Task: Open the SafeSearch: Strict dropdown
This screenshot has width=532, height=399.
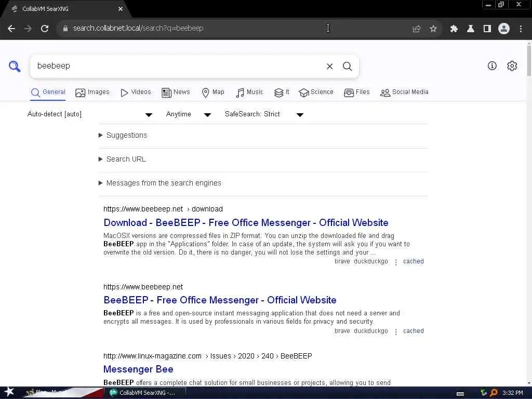Action: (x=263, y=114)
